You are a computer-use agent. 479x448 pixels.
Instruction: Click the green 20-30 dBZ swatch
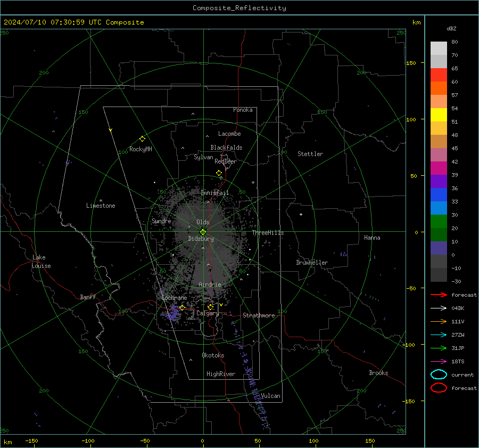[439, 222]
